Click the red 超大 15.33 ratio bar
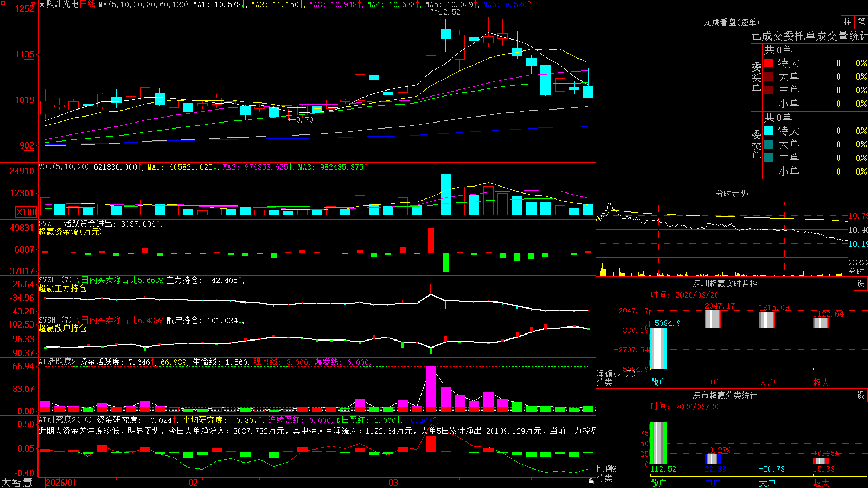Image resolution: width=868 pixels, height=488 pixels. point(821,461)
